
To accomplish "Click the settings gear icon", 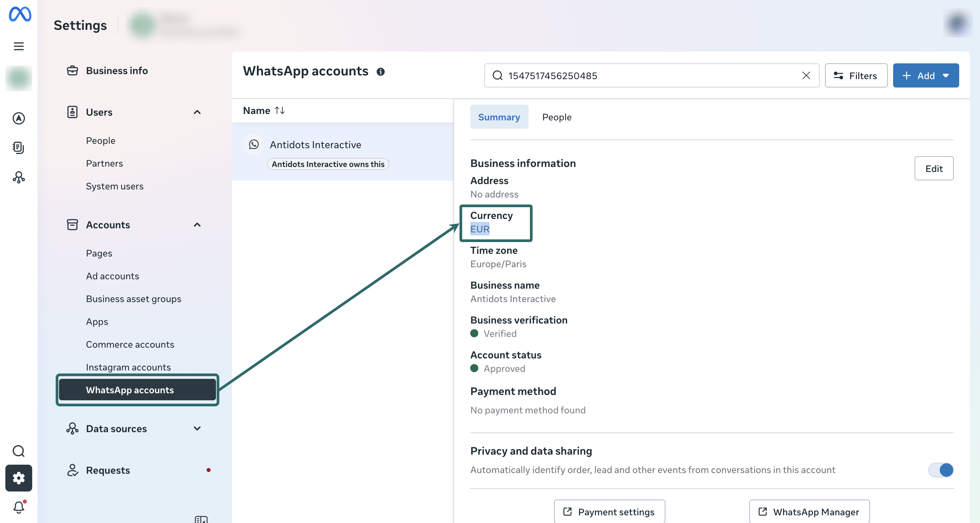I will tap(19, 478).
